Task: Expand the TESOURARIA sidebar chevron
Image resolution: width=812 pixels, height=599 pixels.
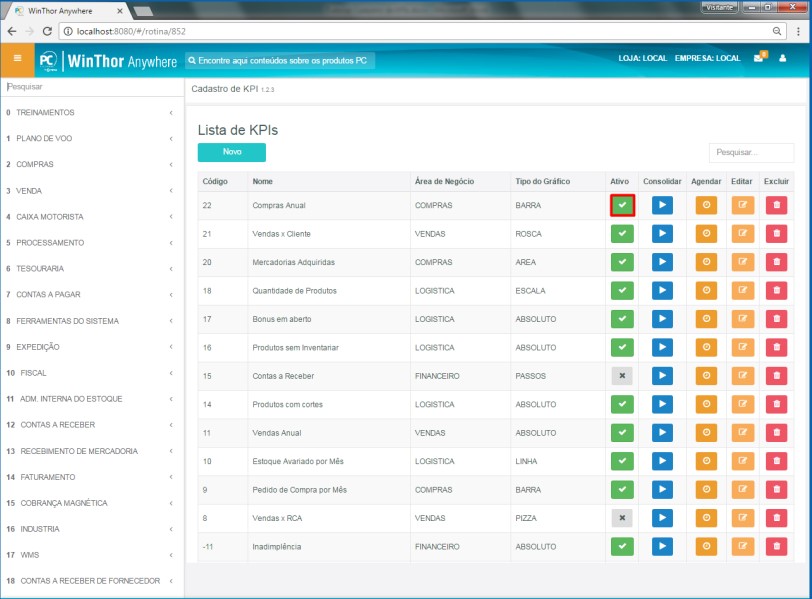Action: click(x=171, y=269)
